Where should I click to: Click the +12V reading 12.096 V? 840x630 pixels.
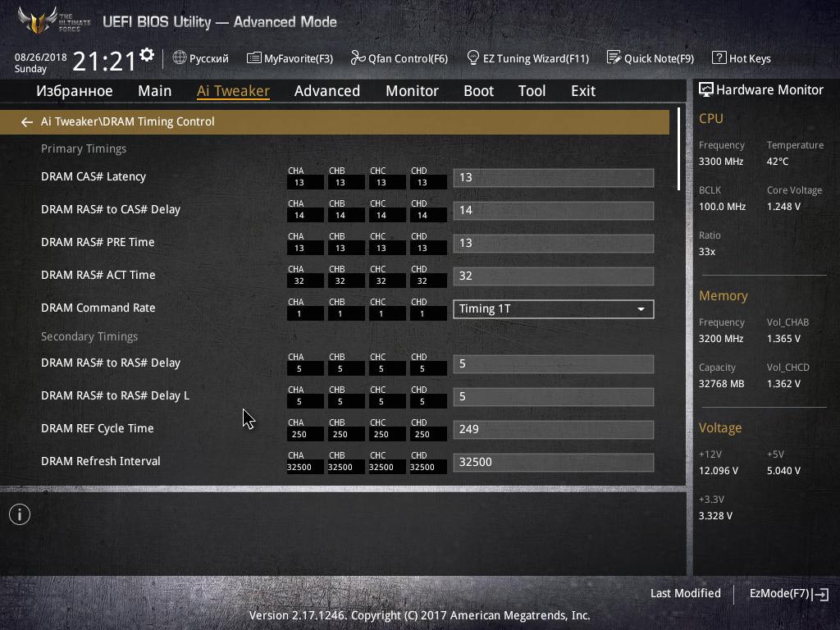[x=719, y=470]
